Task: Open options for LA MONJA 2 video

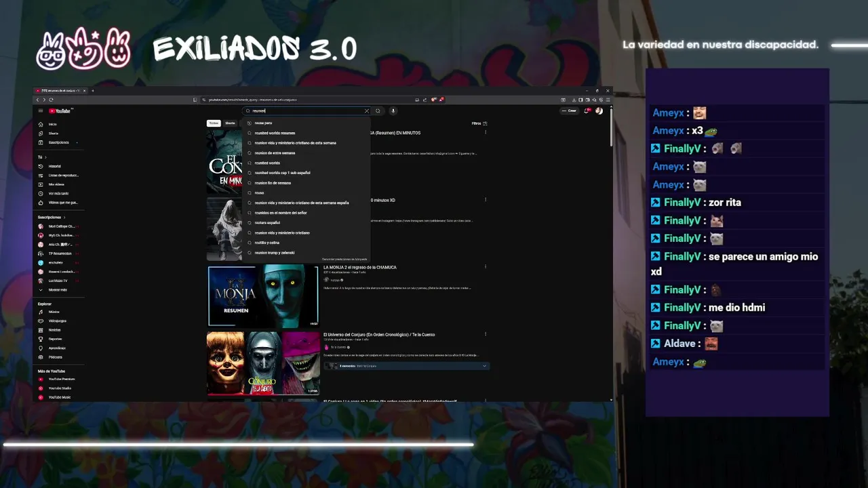Action: pyautogui.click(x=486, y=267)
